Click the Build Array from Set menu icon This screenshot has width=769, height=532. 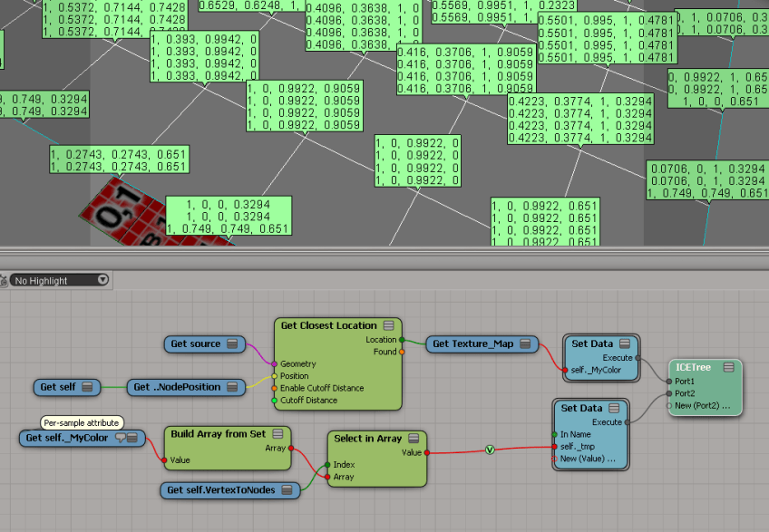point(278,434)
